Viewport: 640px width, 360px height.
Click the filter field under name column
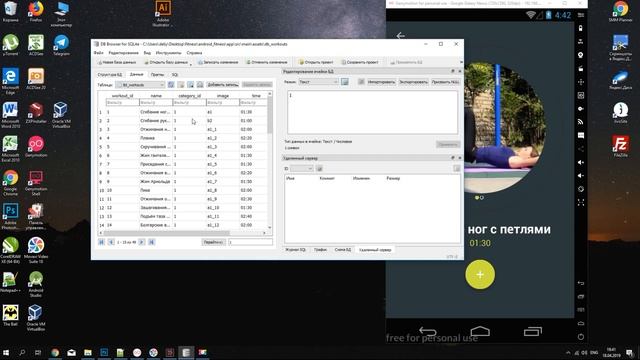pyautogui.click(x=156, y=102)
